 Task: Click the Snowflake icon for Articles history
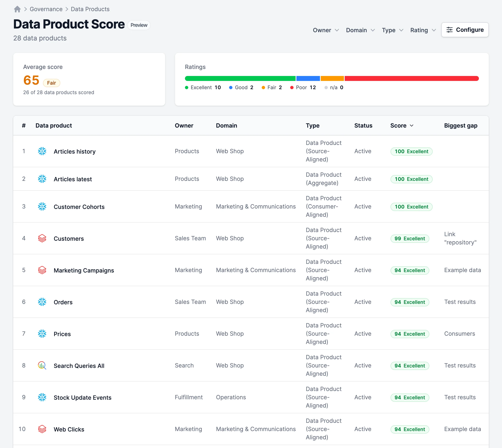[42, 151]
